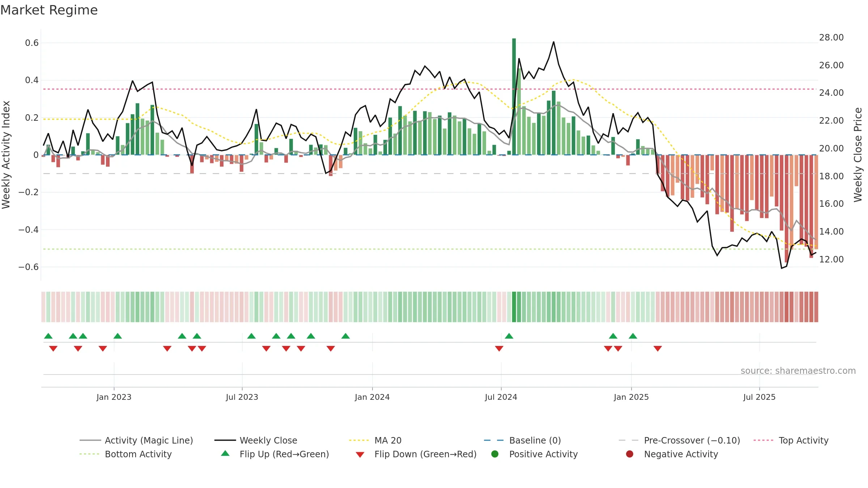Click the 0.6 activity axis tick
The image size is (868, 488).
pos(32,43)
